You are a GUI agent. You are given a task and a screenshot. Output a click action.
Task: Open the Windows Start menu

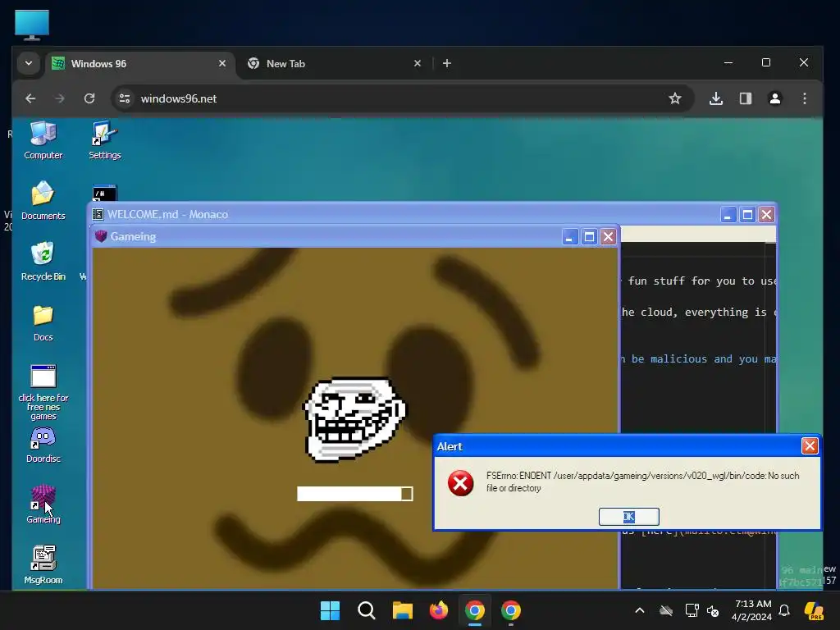pyautogui.click(x=330, y=610)
